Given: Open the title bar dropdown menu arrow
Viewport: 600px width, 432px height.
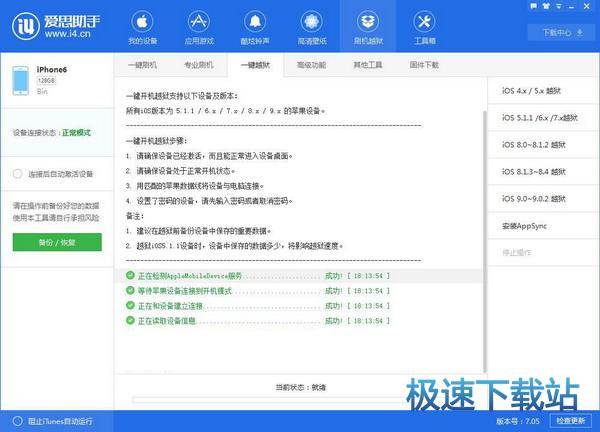Looking at the screenshot, I should coord(559,7).
